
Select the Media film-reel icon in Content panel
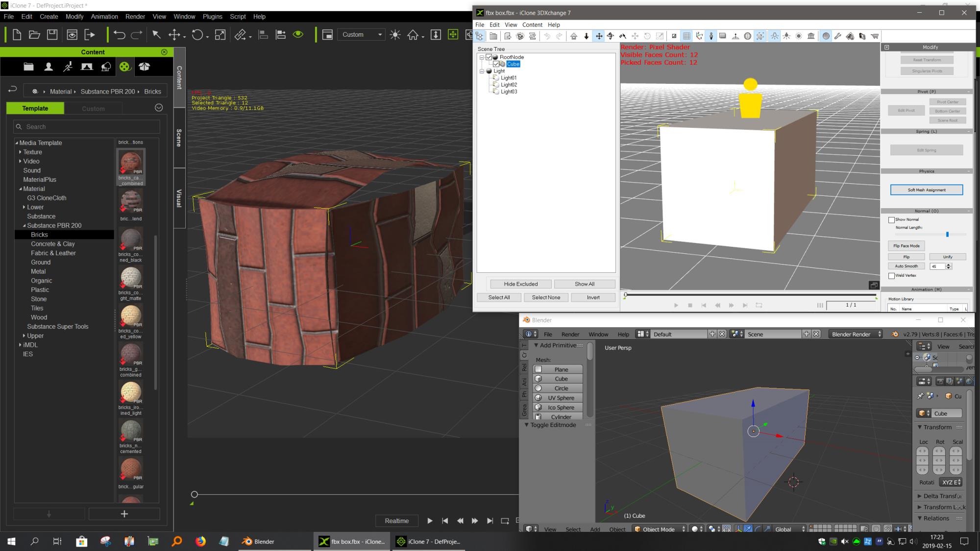coord(125,67)
